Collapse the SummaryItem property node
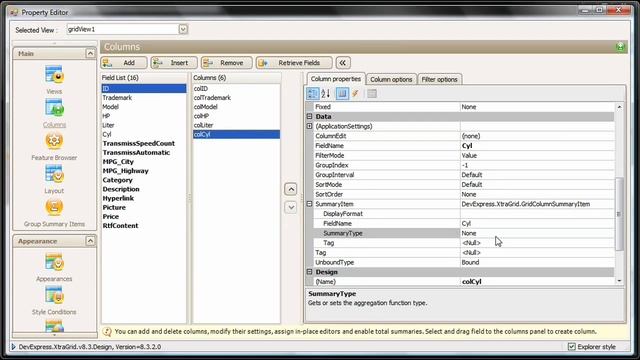Screen dimensions: 640x360 [309, 204]
